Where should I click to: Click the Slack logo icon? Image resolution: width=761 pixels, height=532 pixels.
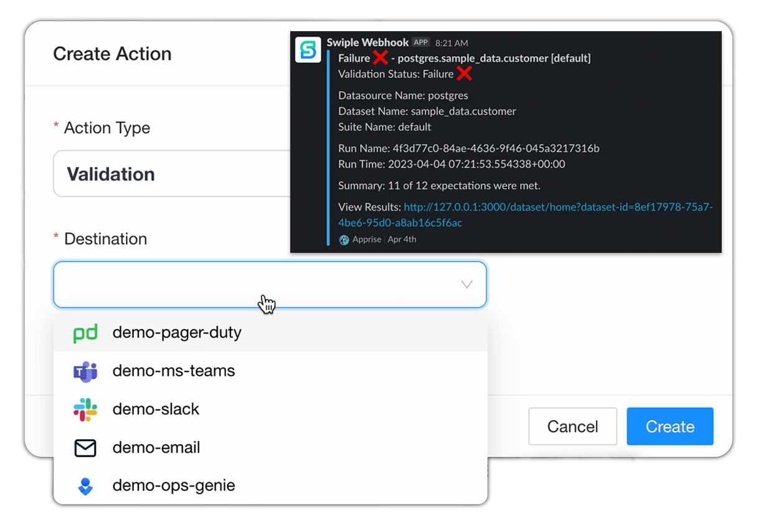click(x=85, y=410)
